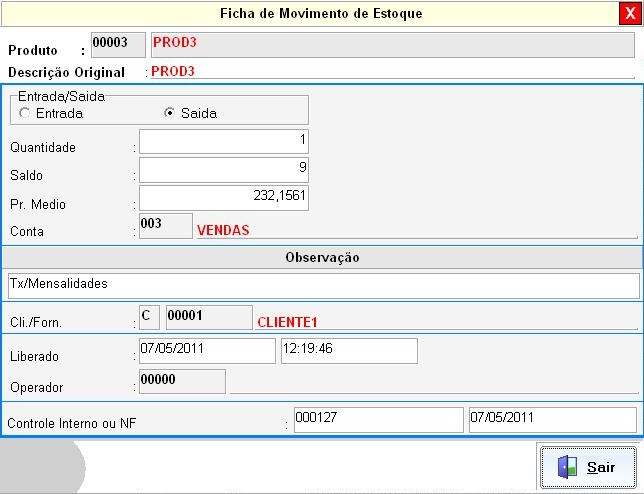This screenshot has height=494, width=644.
Task: Click the Pr. Medio price field
Action: click(223, 198)
